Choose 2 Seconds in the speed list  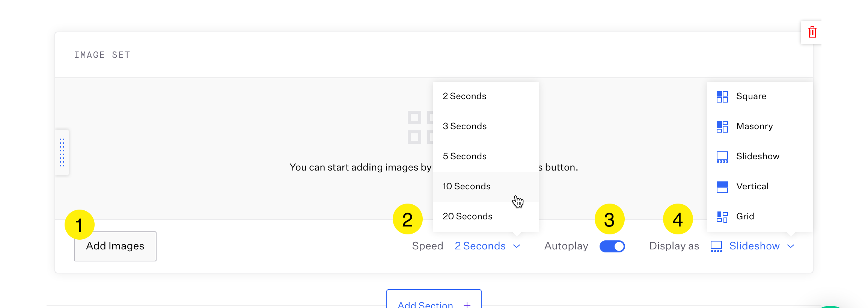click(464, 96)
